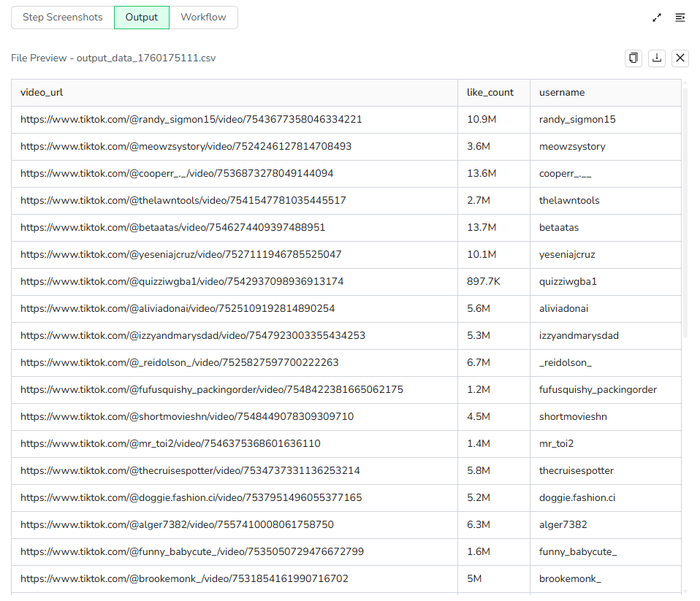The height and width of the screenshot is (601, 700).
Task: Click the text-lines panel icon at top right
Action: tap(680, 18)
